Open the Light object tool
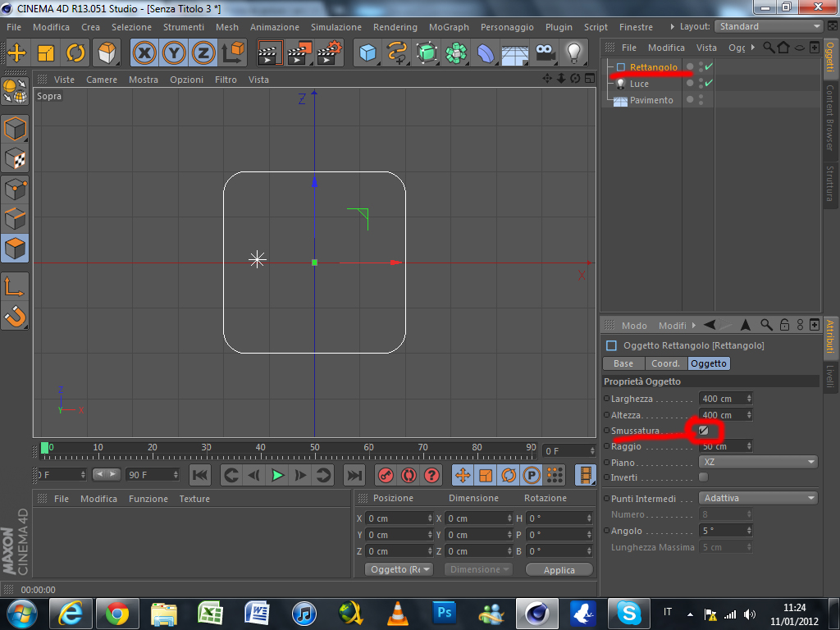The width and height of the screenshot is (840, 630). point(575,53)
